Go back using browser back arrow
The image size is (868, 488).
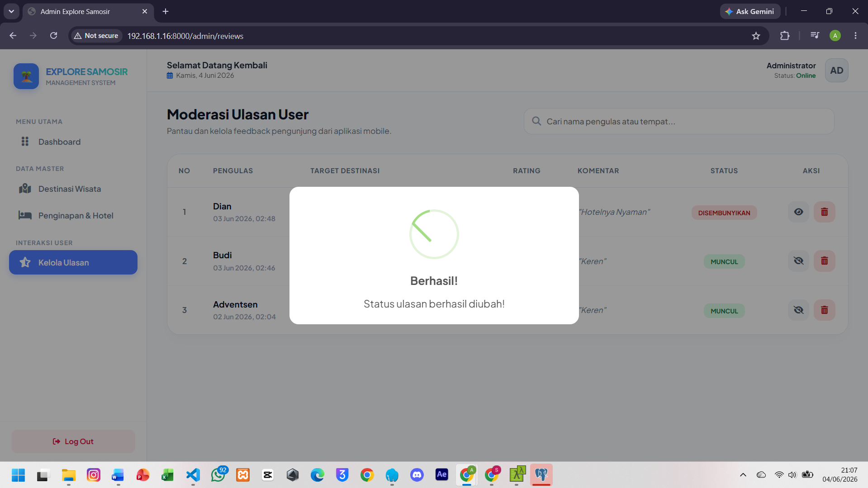[x=13, y=36]
